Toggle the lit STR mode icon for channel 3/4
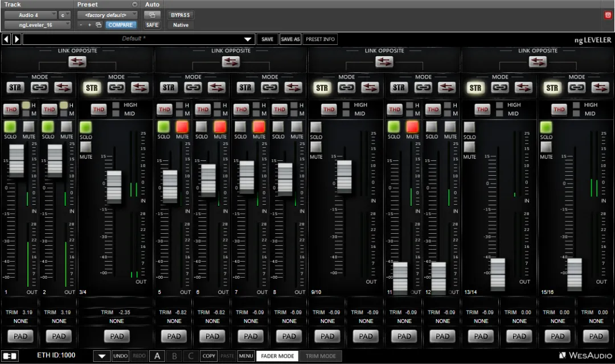This screenshot has width=615, height=364. click(92, 88)
